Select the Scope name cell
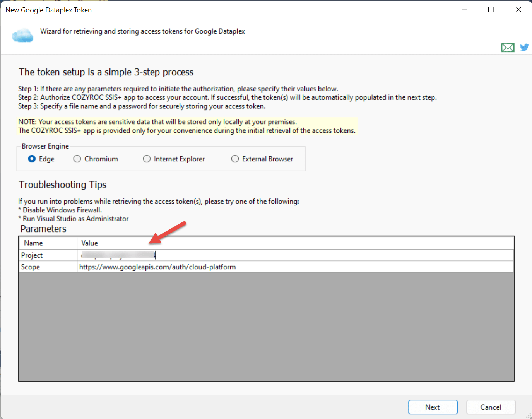This screenshot has height=419, width=532. click(48, 267)
